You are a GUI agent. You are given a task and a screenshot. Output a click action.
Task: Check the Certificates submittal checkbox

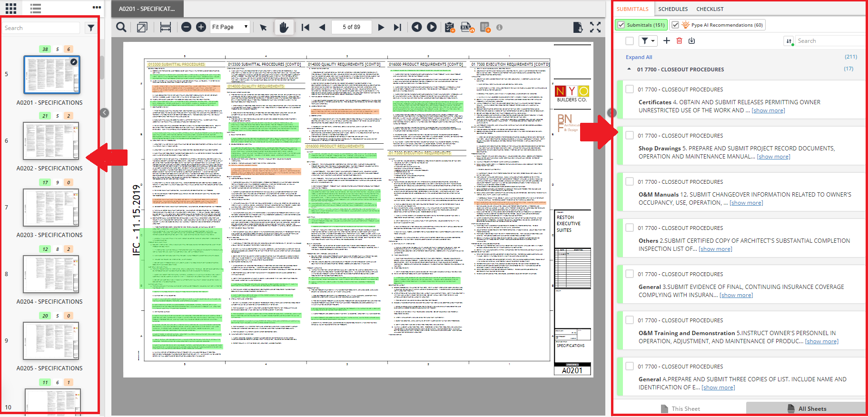tap(630, 89)
